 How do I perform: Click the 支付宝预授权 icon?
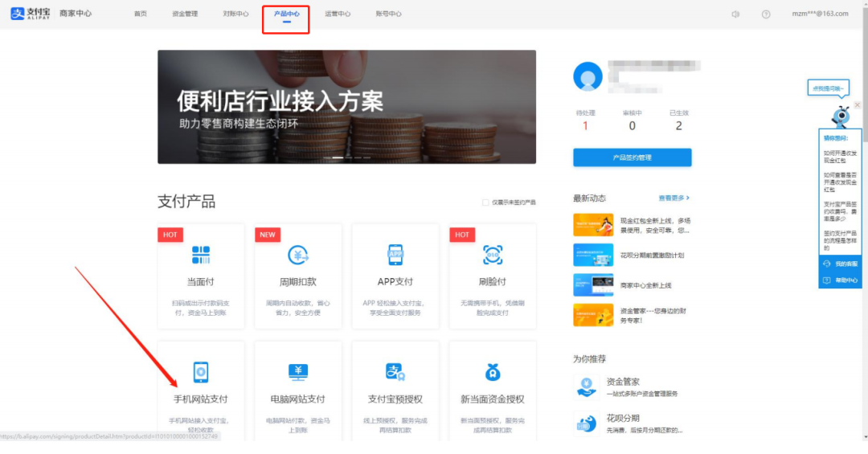coord(395,372)
